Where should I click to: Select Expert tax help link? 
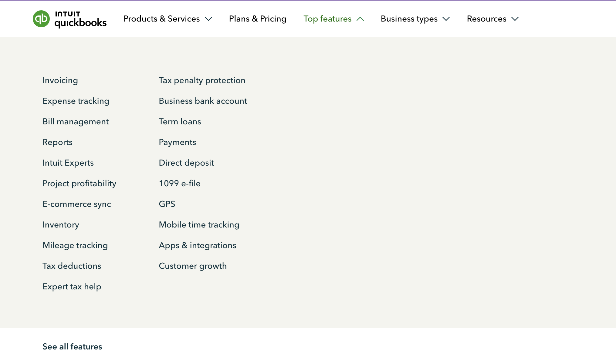point(72,287)
